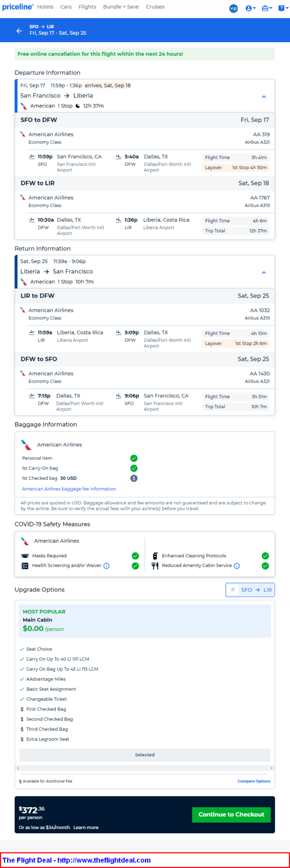Viewport: 290px width, 868px height.
Task: Click the Priceline logo
Action: (x=18, y=7)
